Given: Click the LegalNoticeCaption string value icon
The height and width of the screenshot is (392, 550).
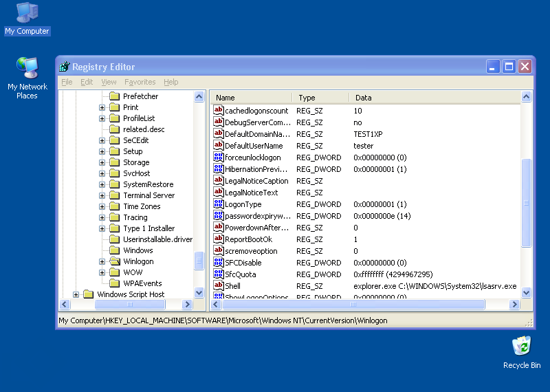Looking at the screenshot, I should [x=218, y=181].
